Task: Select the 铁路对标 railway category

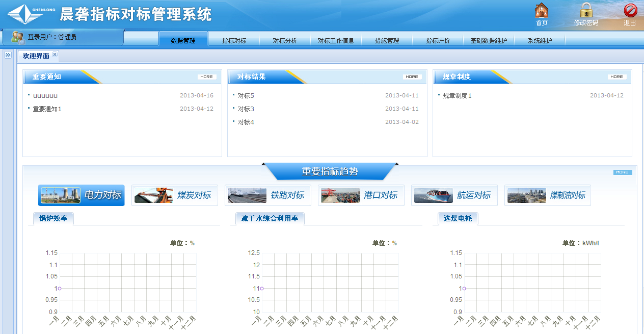Action: pos(267,195)
